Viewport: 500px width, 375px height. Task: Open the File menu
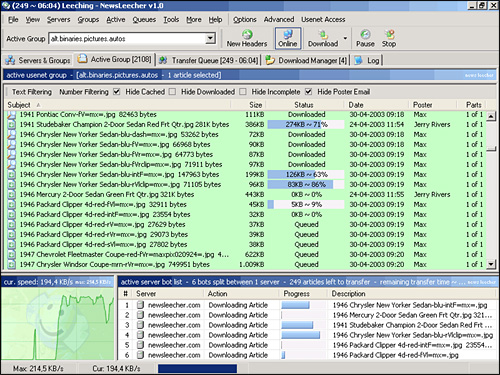tap(13, 20)
